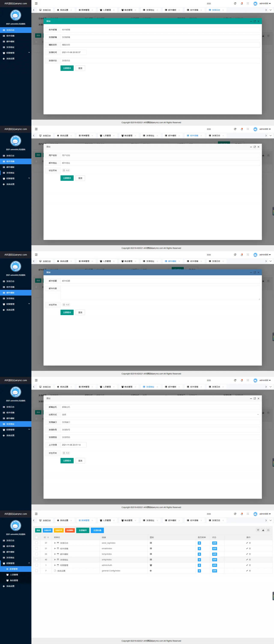The width and height of the screenshot is (274, 644).
Task: Delete the temp/index row via trash icon
Action: coord(250,554)
